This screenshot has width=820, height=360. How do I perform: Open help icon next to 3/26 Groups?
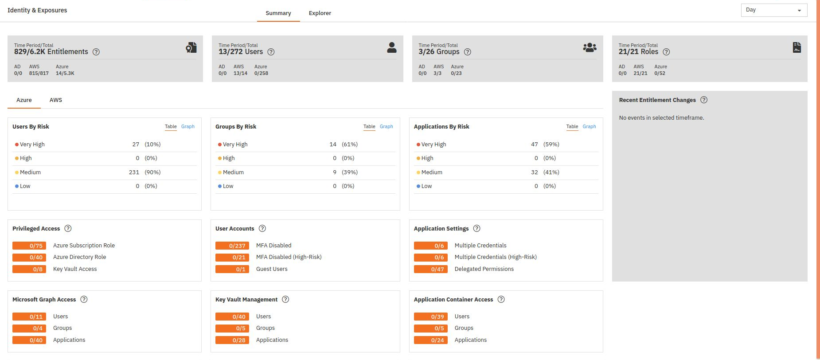click(x=468, y=52)
